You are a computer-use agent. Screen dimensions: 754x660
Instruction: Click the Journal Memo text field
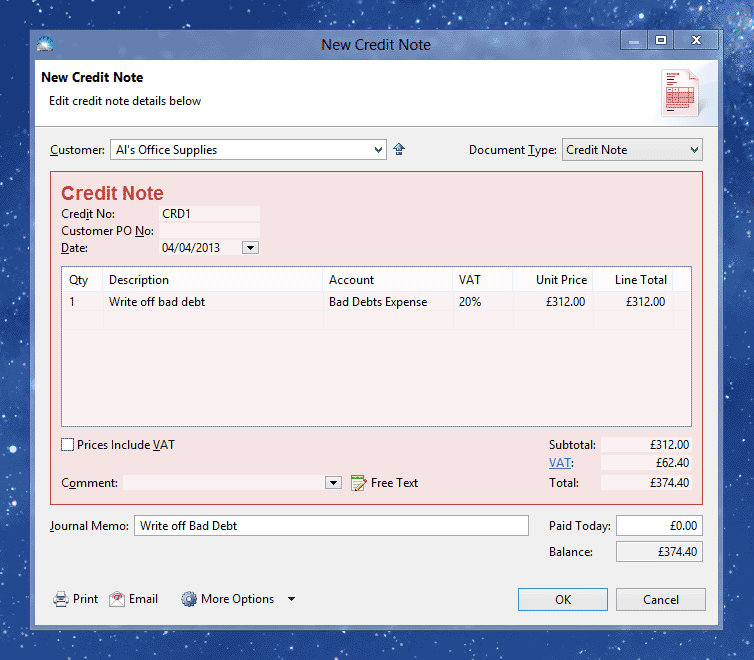coord(330,526)
